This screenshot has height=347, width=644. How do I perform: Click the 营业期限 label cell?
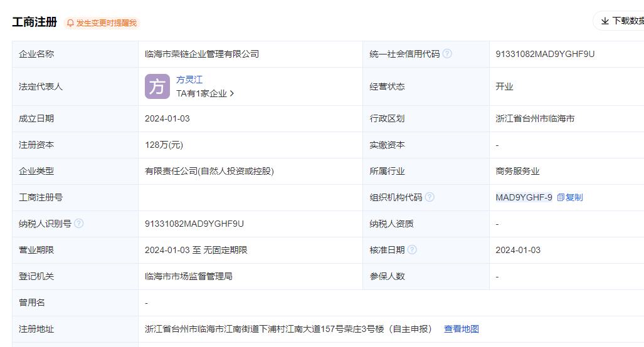coord(75,250)
